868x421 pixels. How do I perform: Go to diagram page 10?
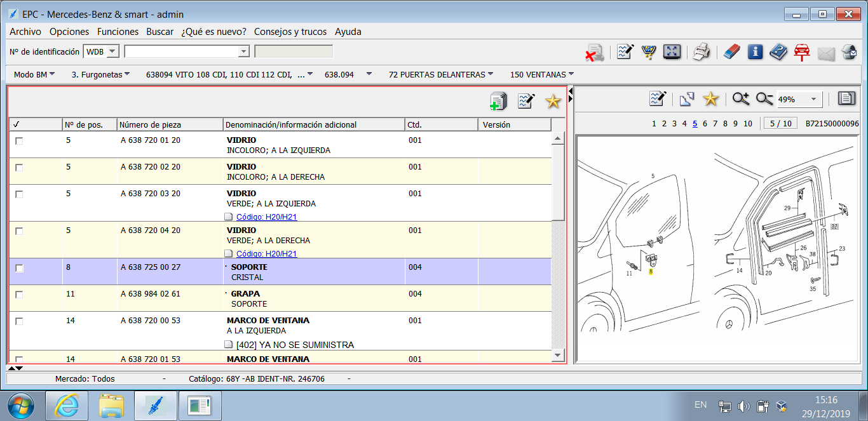(x=747, y=124)
